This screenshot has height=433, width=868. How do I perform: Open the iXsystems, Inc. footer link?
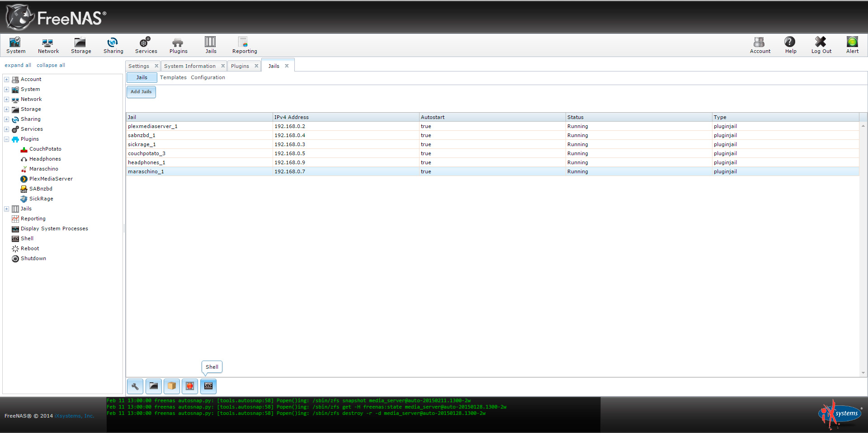75,416
